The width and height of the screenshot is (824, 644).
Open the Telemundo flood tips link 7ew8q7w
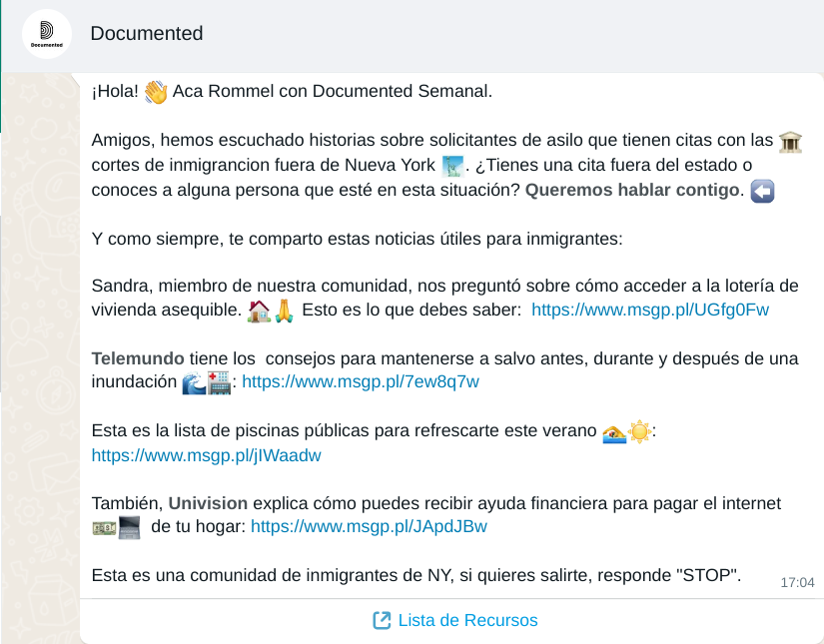click(x=361, y=381)
